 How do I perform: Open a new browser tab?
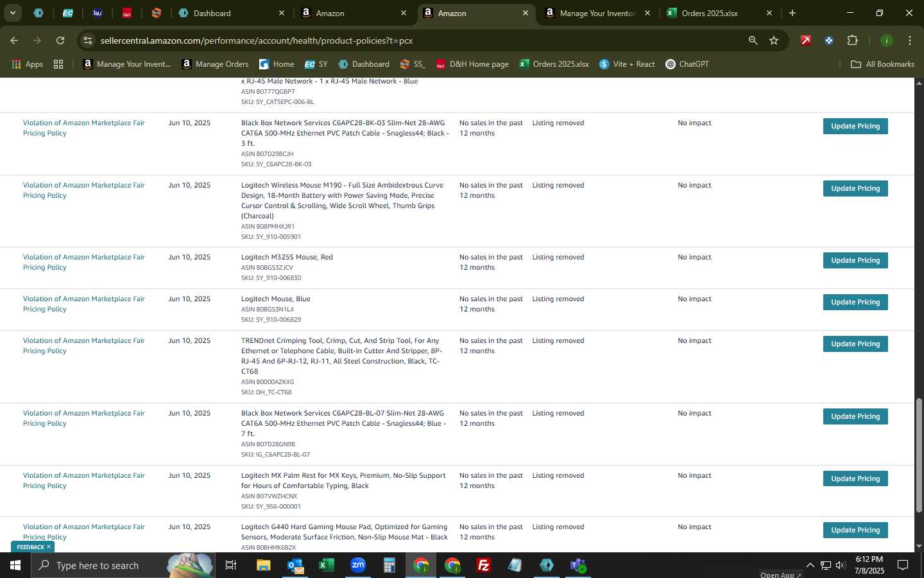click(792, 13)
